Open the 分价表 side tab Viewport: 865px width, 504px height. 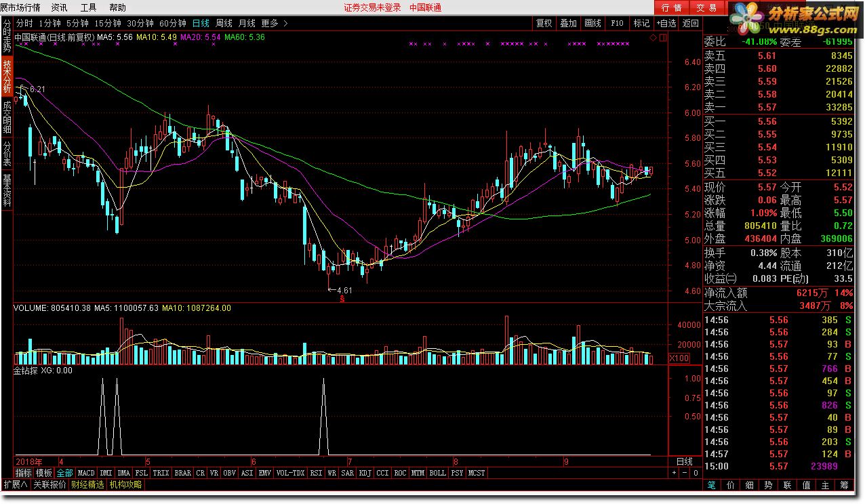[x=6, y=153]
